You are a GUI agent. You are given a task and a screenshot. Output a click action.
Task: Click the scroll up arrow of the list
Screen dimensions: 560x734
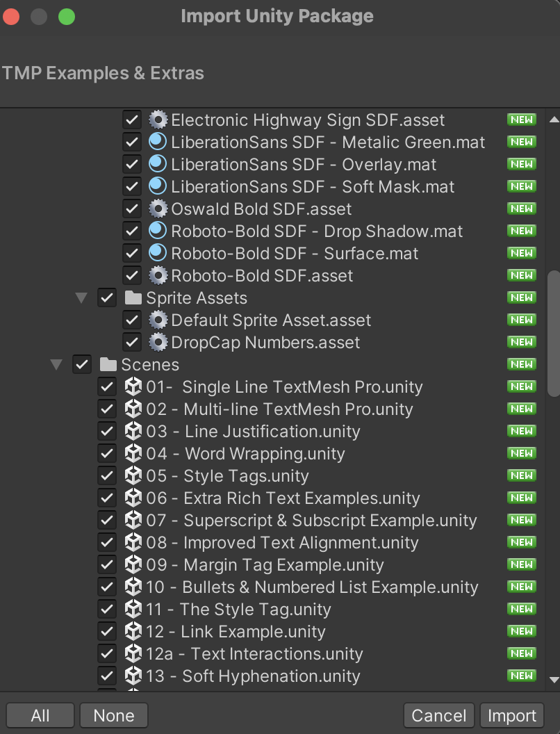(x=554, y=120)
